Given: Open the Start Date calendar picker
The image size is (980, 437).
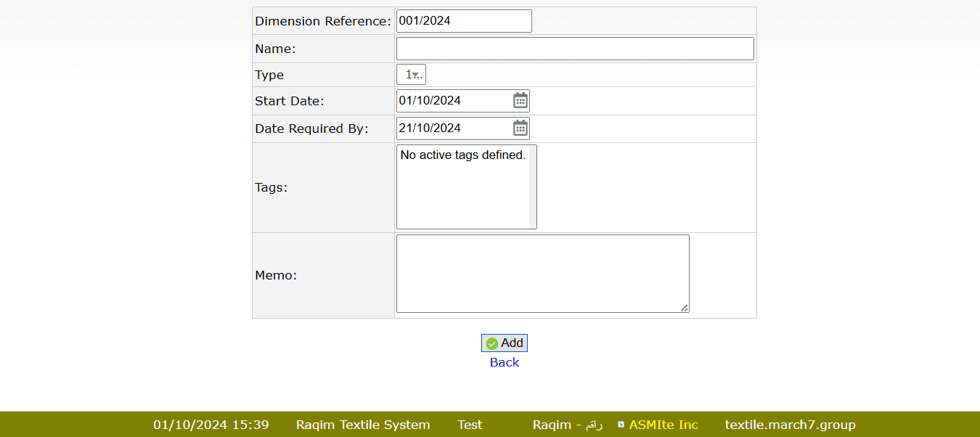Looking at the screenshot, I should tap(520, 100).
